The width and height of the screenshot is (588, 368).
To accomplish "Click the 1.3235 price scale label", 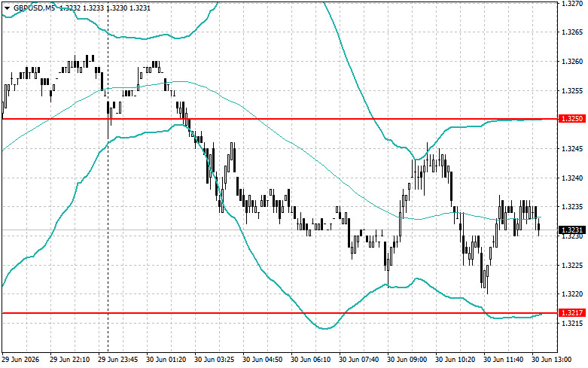I will point(572,207).
